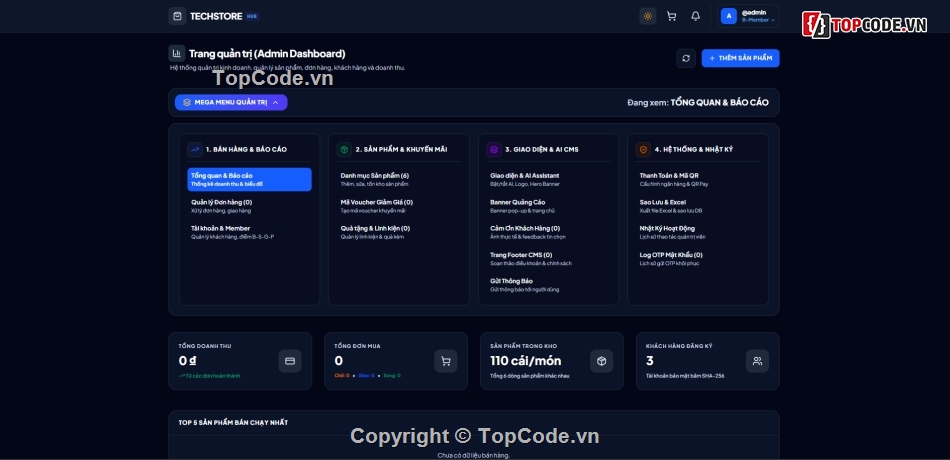This screenshot has width=950, height=460.
Task: Click the Đang xem: Tổng quan & Báo cáo label
Action: pos(698,102)
